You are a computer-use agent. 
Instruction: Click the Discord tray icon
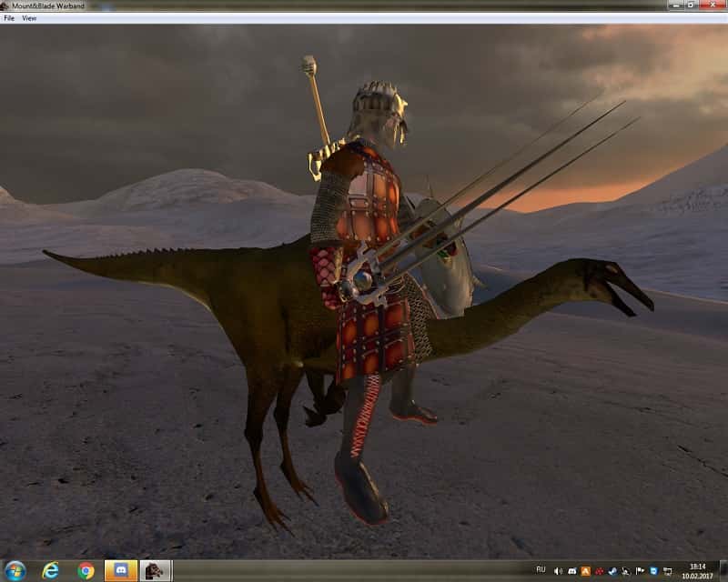571,570
